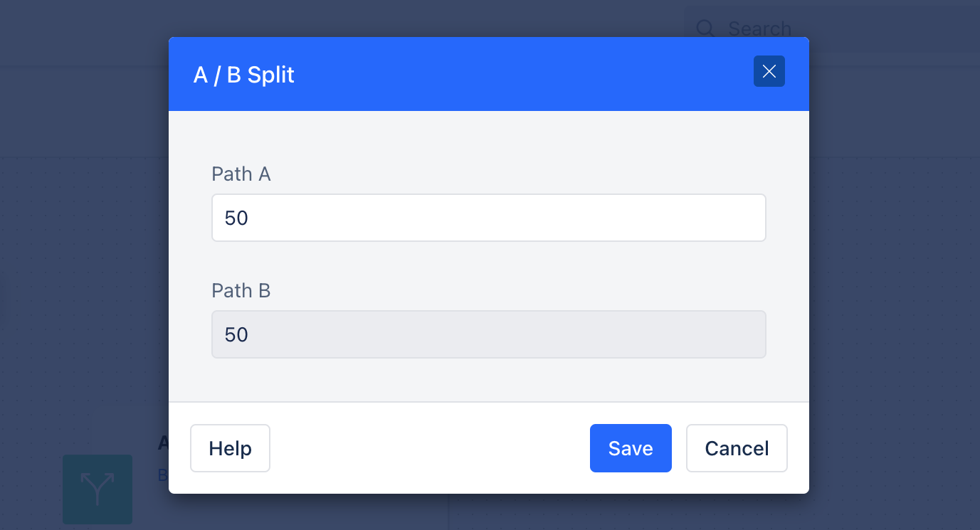Open Help for the split dialog
The image size is (980, 530).
230,448
